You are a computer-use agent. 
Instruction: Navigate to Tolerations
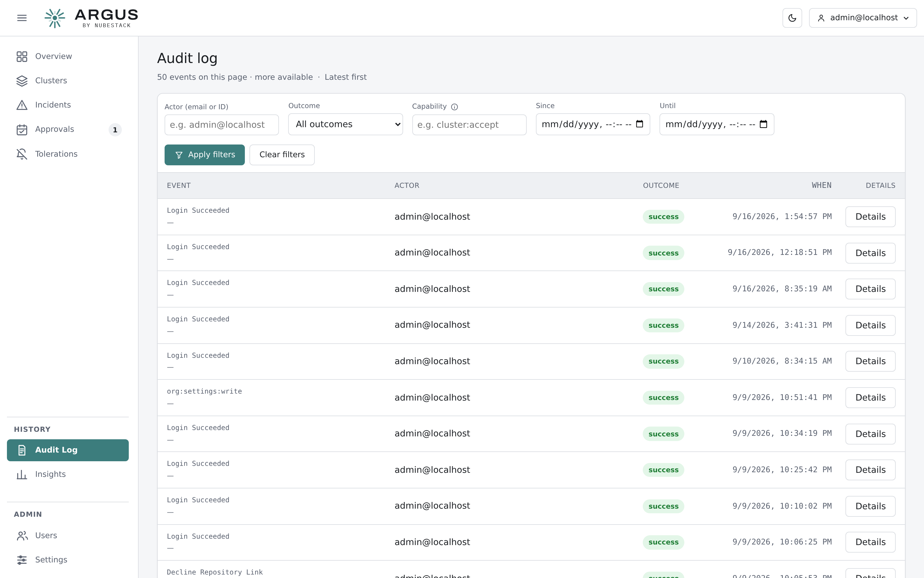click(68, 154)
